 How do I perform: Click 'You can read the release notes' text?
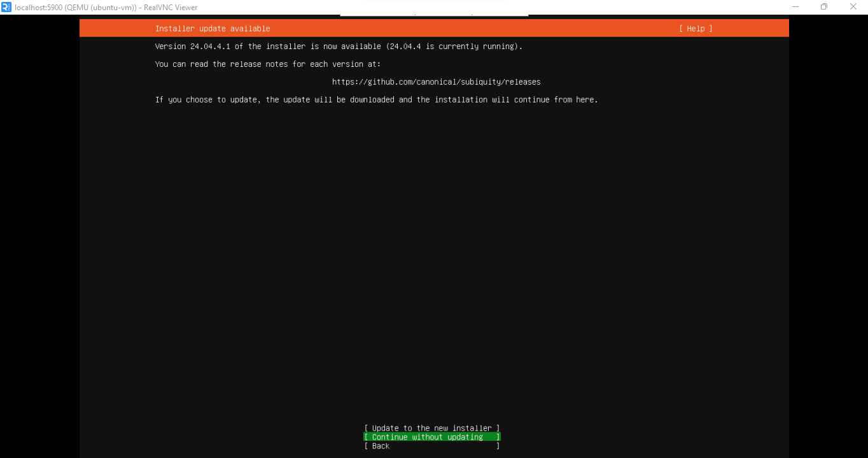[x=268, y=64]
